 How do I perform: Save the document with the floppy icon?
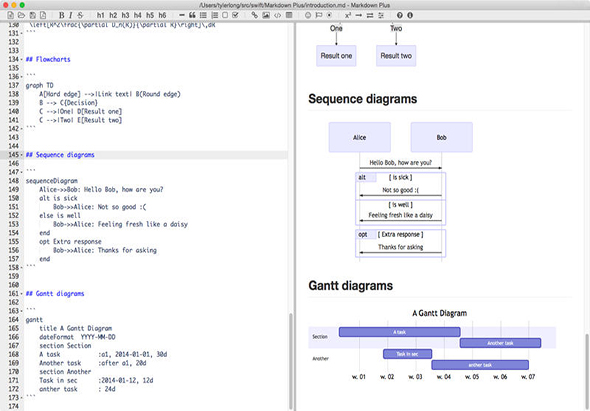click(32, 15)
